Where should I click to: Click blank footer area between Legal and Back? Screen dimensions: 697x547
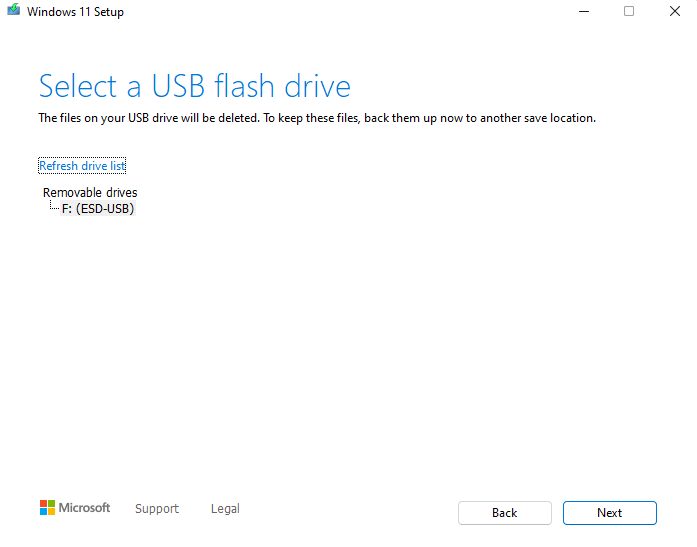[x=349, y=511]
